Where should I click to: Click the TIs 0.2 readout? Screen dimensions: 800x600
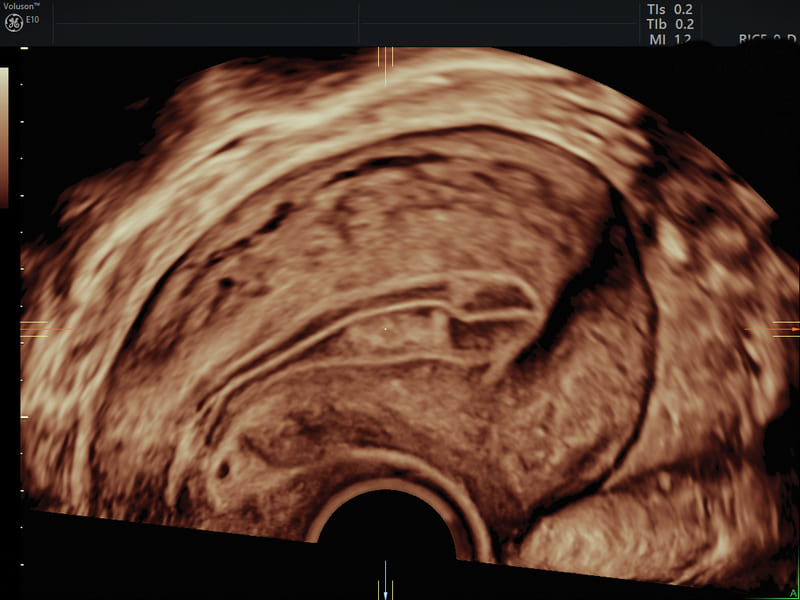click(670, 9)
